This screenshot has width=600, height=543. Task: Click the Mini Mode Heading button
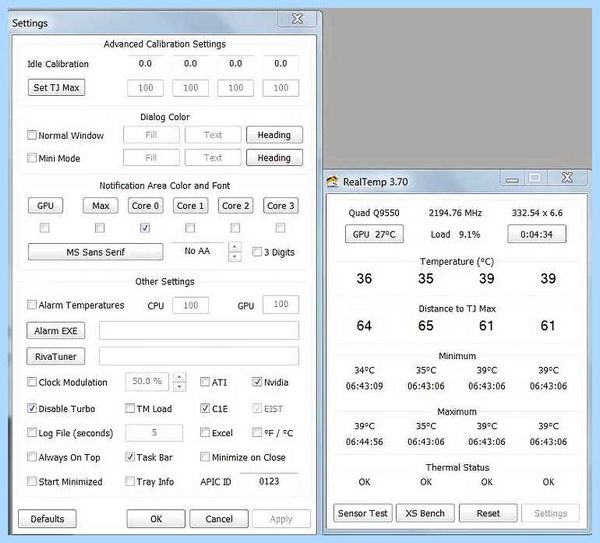point(274,158)
